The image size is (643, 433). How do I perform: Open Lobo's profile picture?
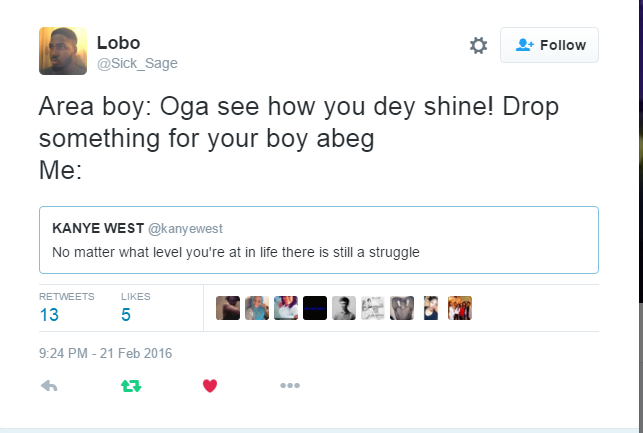pyautogui.click(x=63, y=50)
